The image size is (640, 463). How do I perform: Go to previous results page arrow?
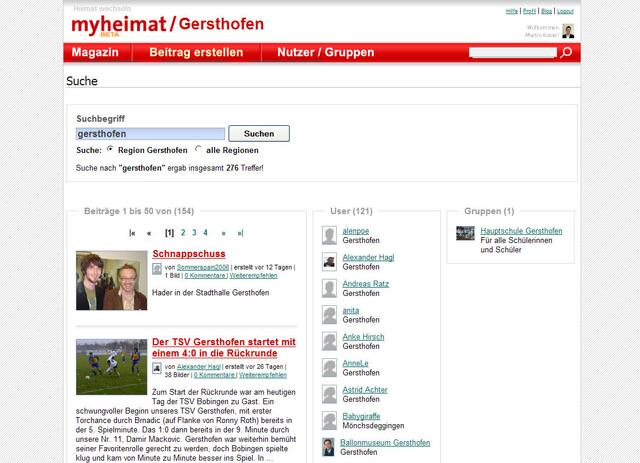(x=149, y=233)
